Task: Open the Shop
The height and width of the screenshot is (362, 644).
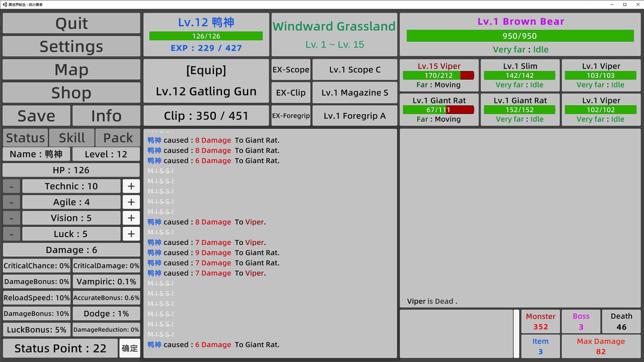Action: 71,93
